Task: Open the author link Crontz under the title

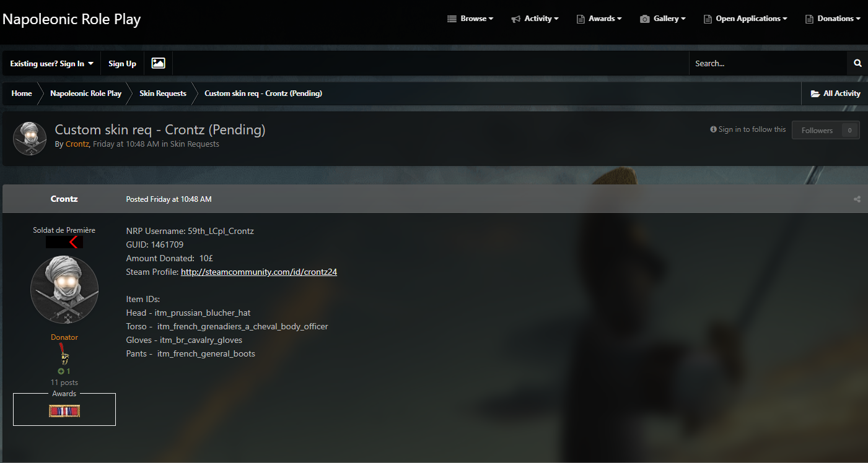Action: [77, 144]
